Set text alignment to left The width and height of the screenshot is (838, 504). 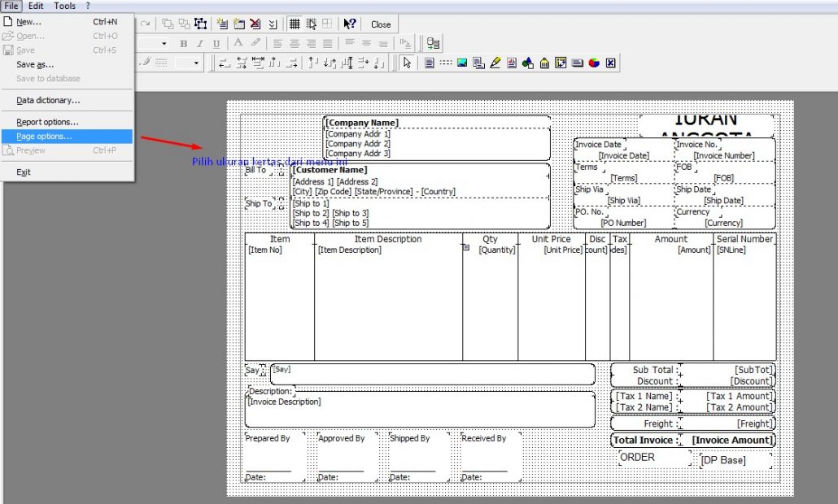coord(277,43)
